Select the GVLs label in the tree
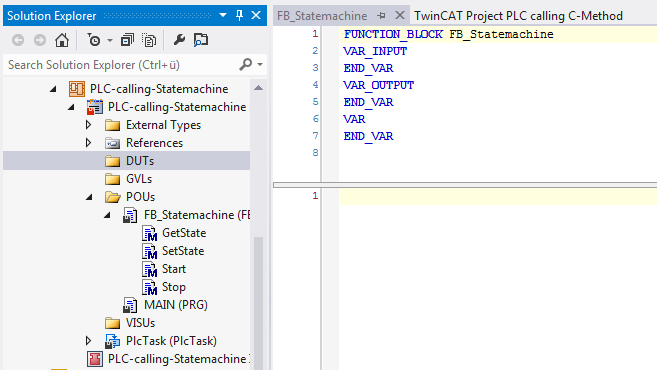 pyautogui.click(x=139, y=179)
